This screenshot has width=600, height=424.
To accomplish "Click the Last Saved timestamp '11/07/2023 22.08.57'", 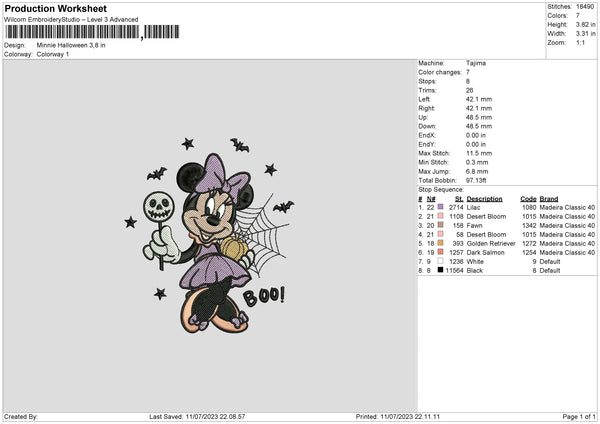I will [x=215, y=417].
